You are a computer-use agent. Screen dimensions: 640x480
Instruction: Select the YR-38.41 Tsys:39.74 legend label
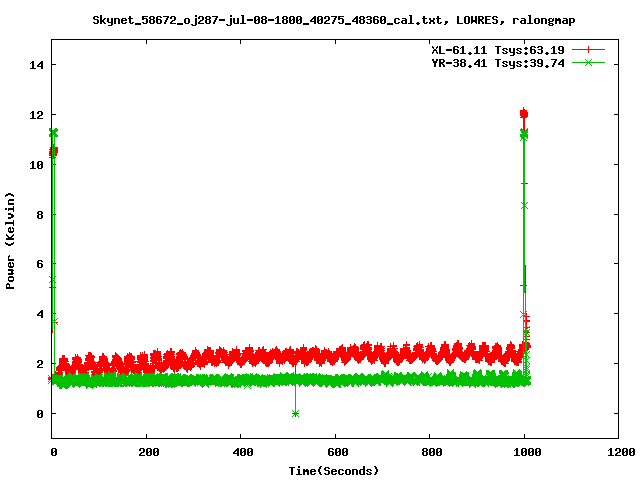498,63
